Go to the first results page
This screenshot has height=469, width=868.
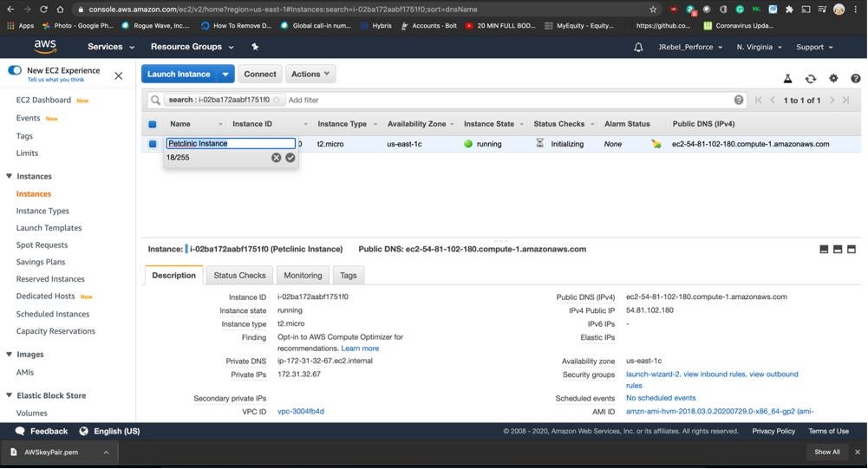tap(759, 101)
